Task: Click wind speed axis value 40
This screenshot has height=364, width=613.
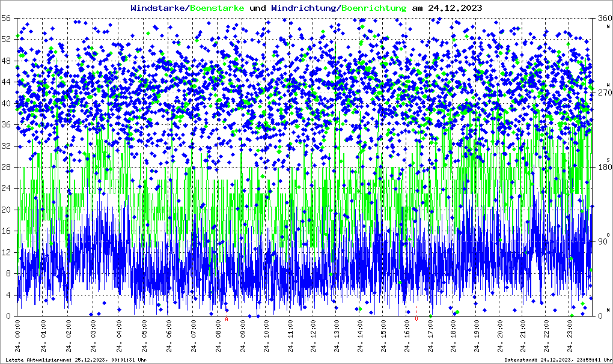Action: click(5, 103)
